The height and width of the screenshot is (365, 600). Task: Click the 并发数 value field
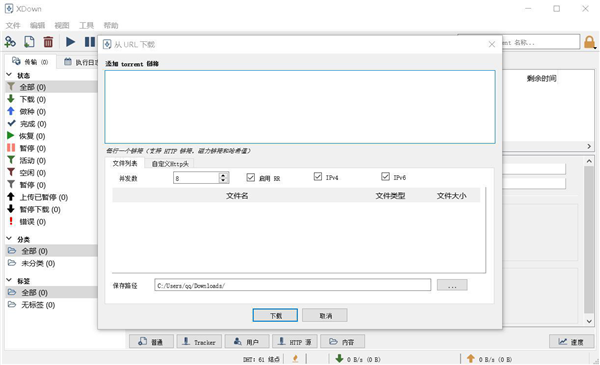[x=197, y=178]
